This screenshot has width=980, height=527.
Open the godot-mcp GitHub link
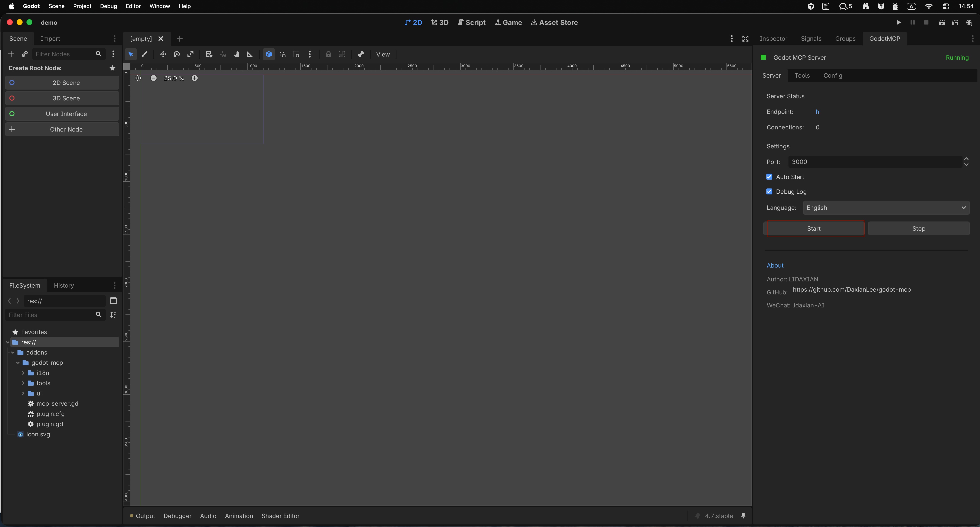point(852,289)
